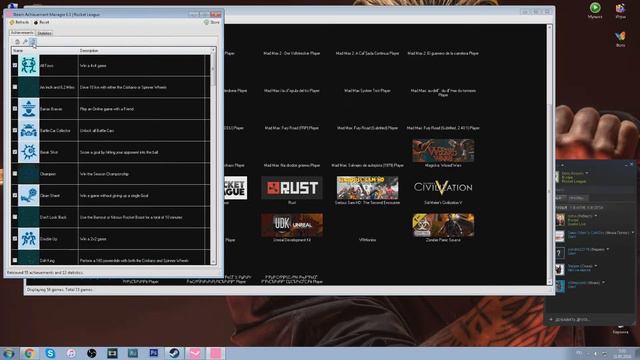Viewport: 640px width, 360px height.
Task: Click the Barras Bravas achievement icon
Action: pos(29,109)
